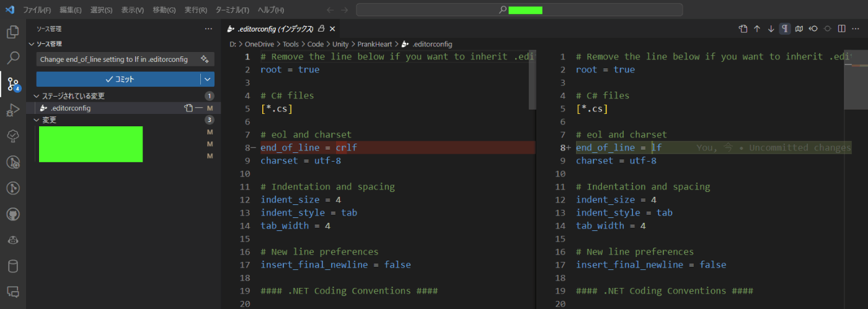This screenshot has width=868, height=309.
Task: Open the chat bubbles activity icon
Action: 12,292
